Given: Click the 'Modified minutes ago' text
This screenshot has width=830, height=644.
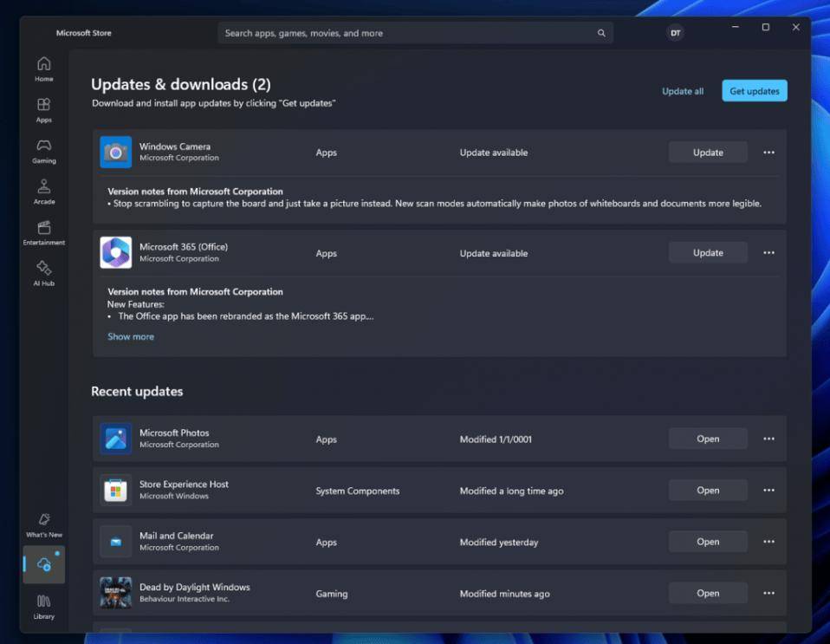Looking at the screenshot, I should (x=504, y=594).
